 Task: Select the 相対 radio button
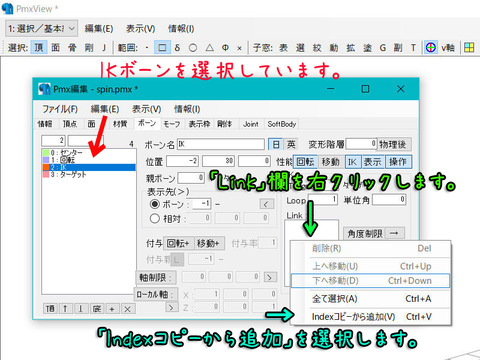[x=155, y=219]
